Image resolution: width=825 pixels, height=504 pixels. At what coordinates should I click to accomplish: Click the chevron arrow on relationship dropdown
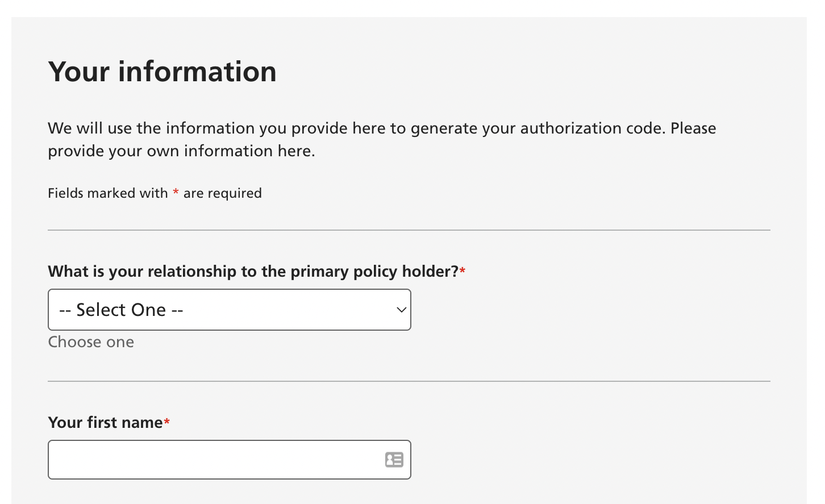tap(401, 310)
